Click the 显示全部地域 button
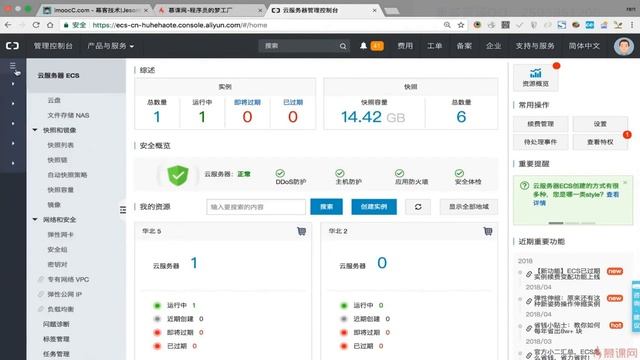Viewport: 640px width, 360px height. coord(469,207)
